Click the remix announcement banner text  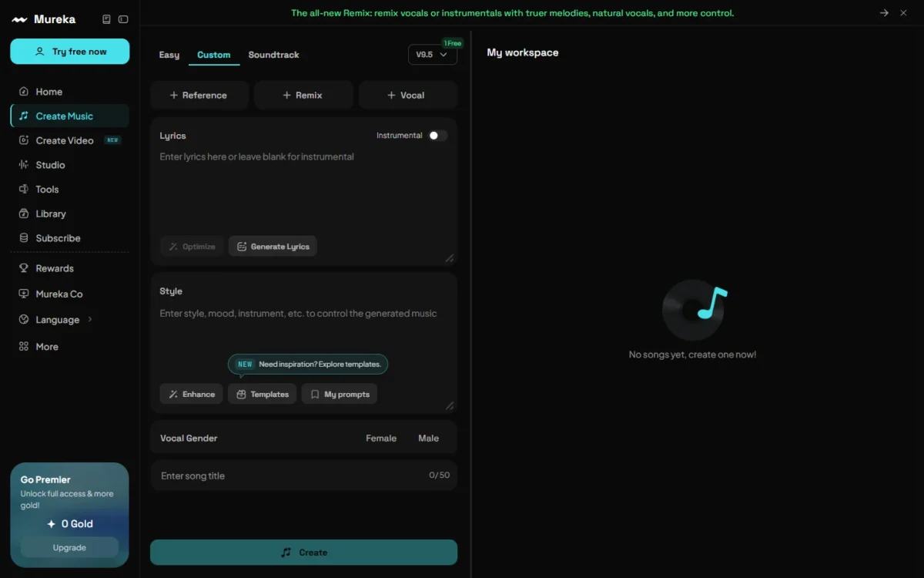(512, 13)
